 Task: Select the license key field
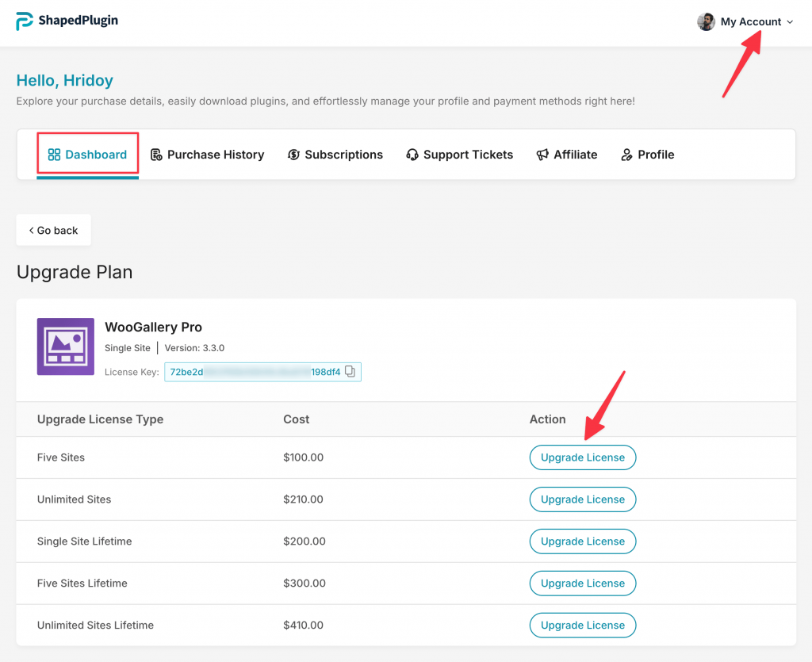pos(262,372)
